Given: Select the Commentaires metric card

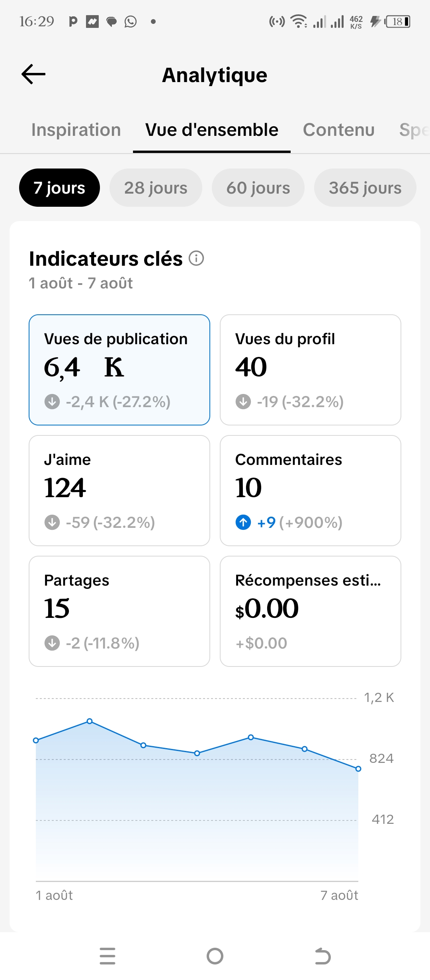Looking at the screenshot, I should coord(311,490).
